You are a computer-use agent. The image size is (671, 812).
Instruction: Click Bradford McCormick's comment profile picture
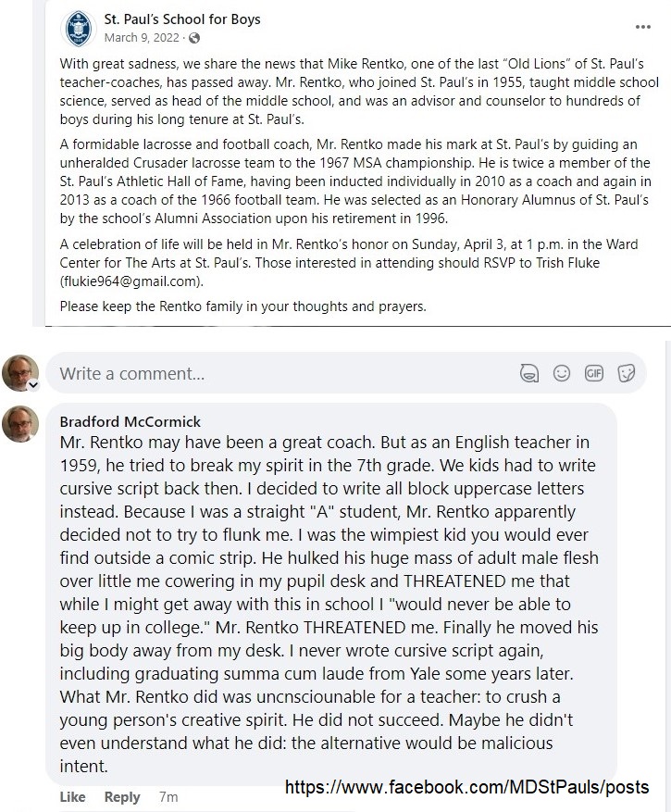point(20,424)
